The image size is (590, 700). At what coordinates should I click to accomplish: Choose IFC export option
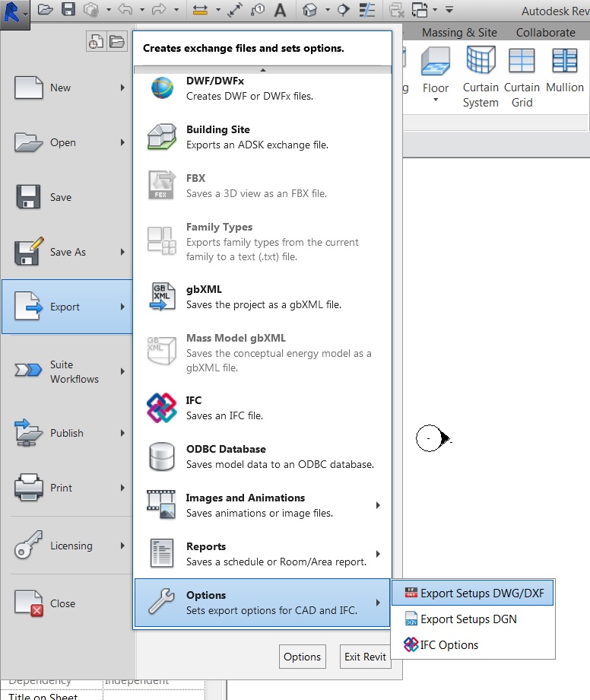coord(262,408)
